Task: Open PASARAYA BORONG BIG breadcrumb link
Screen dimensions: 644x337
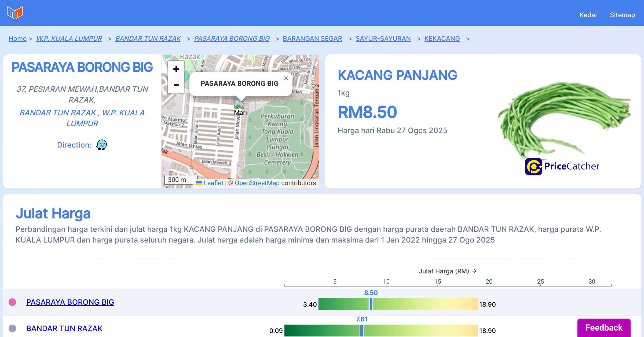Action: pos(232,39)
